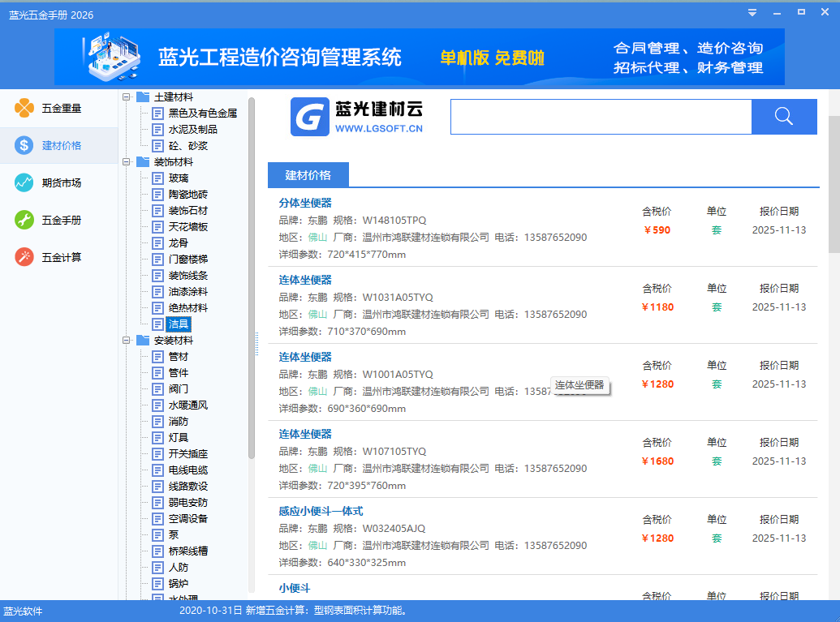Click the building materials search input field
Image resolution: width=840 pixels, height=622 pixels.
click(601, 117)
